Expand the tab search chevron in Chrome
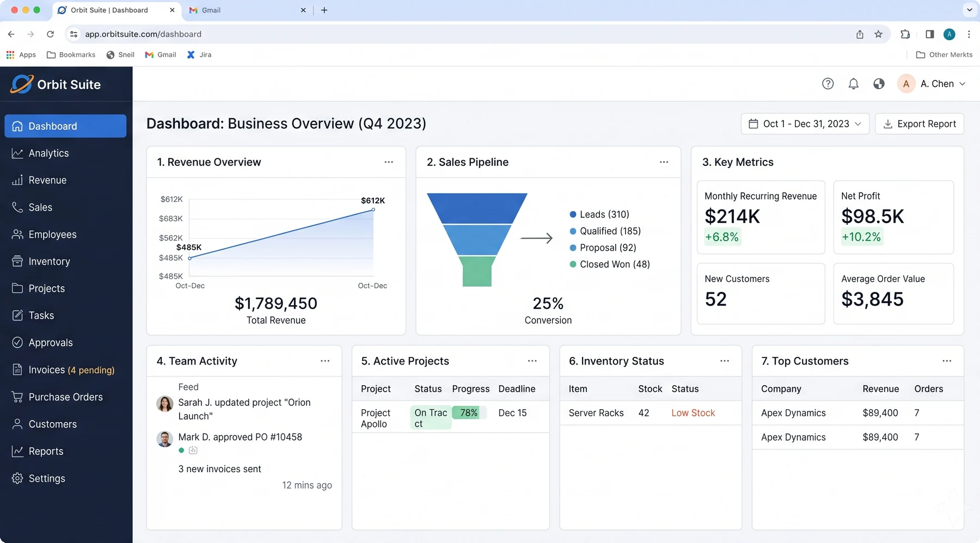This screenshot has height=543, width=980. (969, 10)
